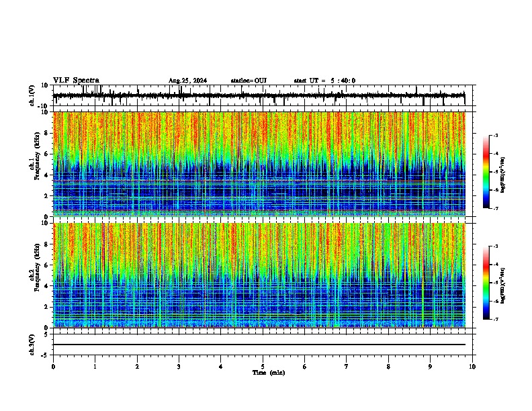
Task: Click the "start UT = 5 : 40: 0" text
Action: point(324,81)
